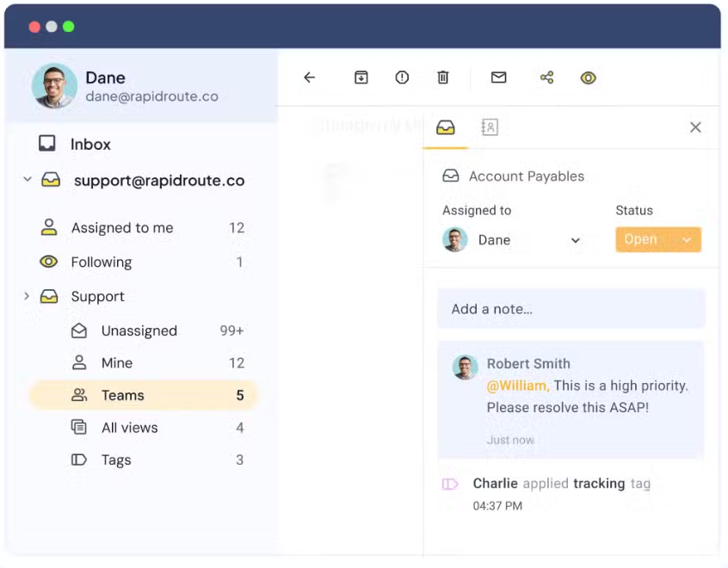
Task: Click the Add a note field
Action: click(x=571, y=308)
